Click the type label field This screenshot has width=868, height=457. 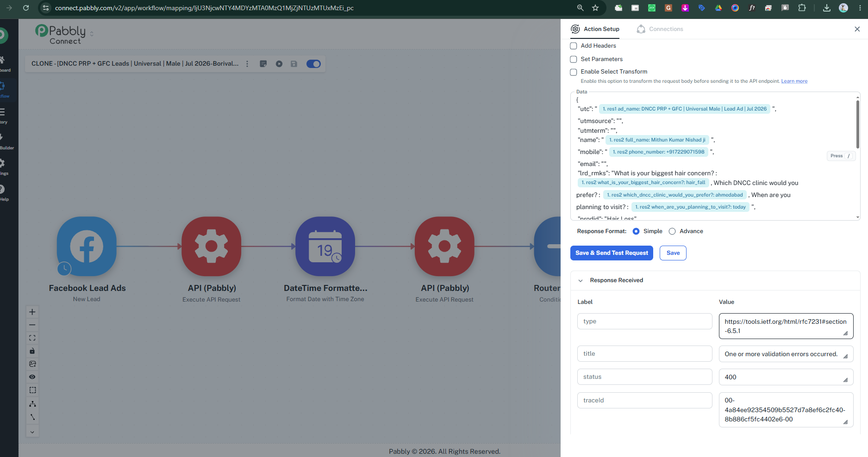tap(644, 321)
